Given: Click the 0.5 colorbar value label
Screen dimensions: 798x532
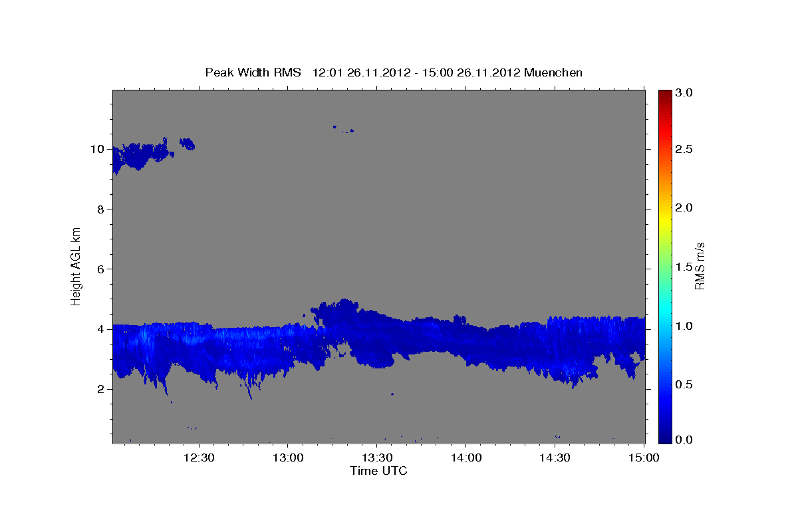Looking at the screenshot, I should [x=685, y=384].
